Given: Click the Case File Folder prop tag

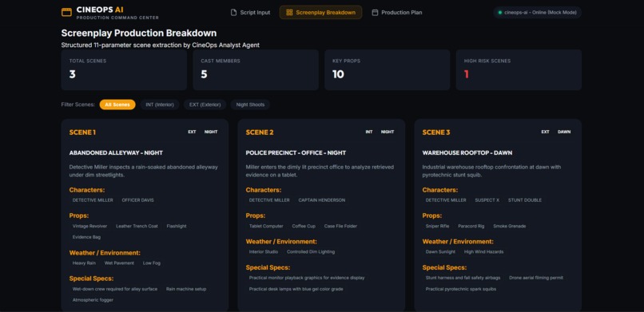Looking at the screenshot, I should coord(340,226).
